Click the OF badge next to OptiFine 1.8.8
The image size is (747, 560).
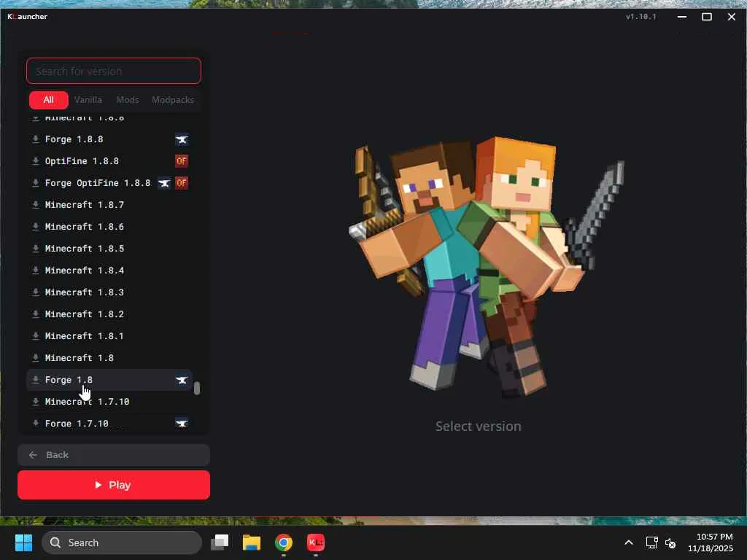pos(182,161)
